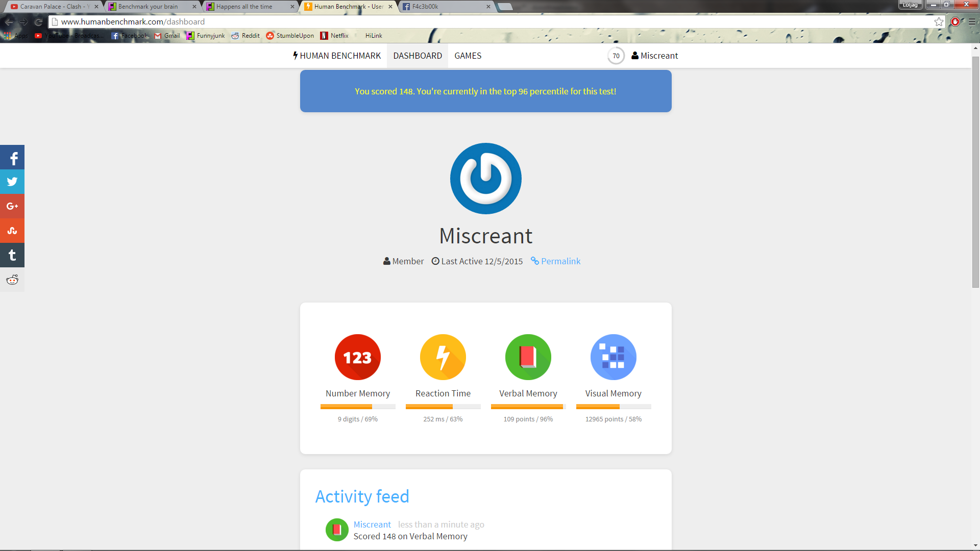
Task: Click the browser address bar
Action: [x=459, y=21]
